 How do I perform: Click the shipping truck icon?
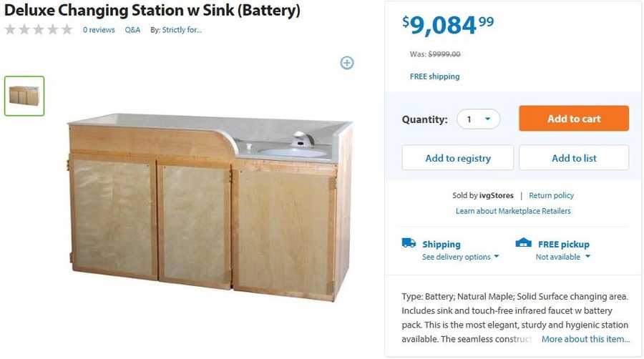click(x=409, y=243)
